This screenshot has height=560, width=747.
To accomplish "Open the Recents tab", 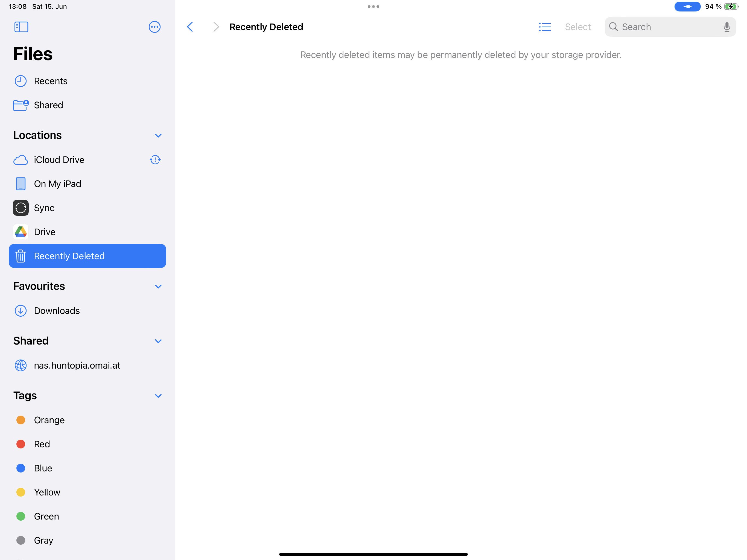I will (50, 81).
